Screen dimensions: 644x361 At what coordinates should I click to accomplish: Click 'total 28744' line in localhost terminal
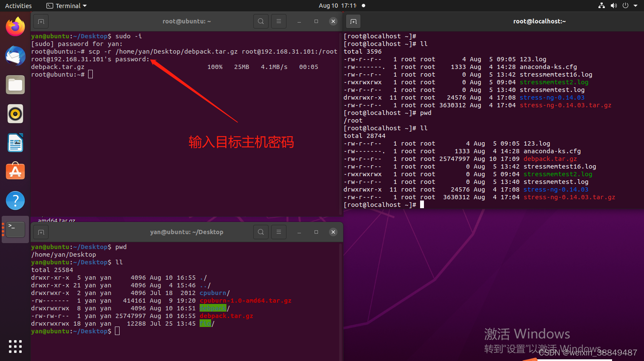364,136
